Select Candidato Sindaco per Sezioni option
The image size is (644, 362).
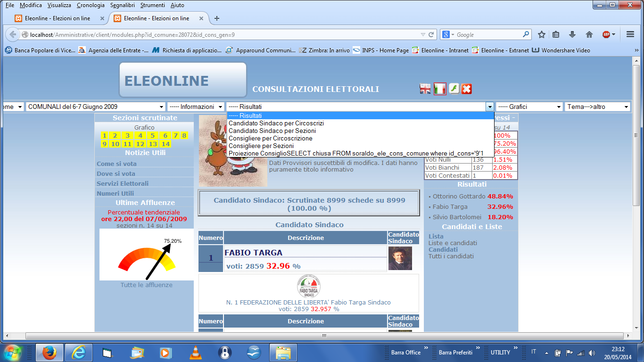[272, 131]
